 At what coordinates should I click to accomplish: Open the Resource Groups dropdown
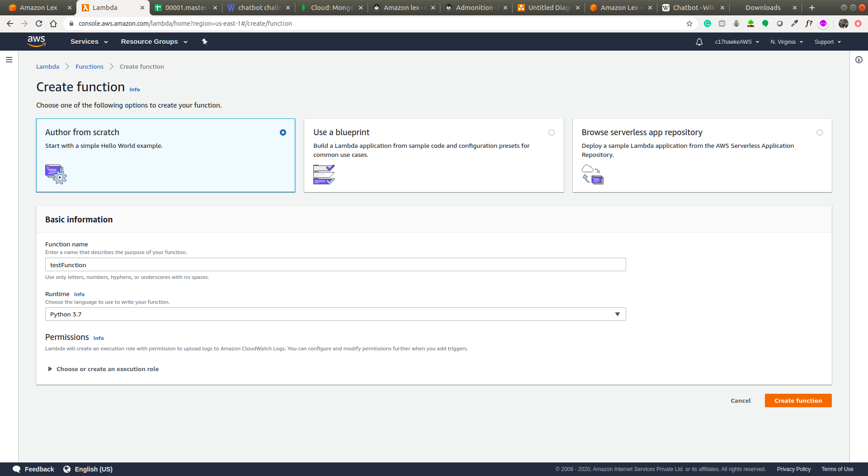tap(154, 42)
